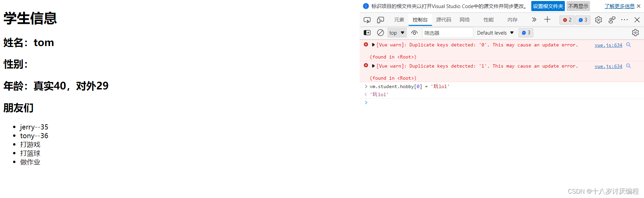Click the 姓名：tom heading
The image size is (644, 198).
pyautogui.click(x=29, y=43)
